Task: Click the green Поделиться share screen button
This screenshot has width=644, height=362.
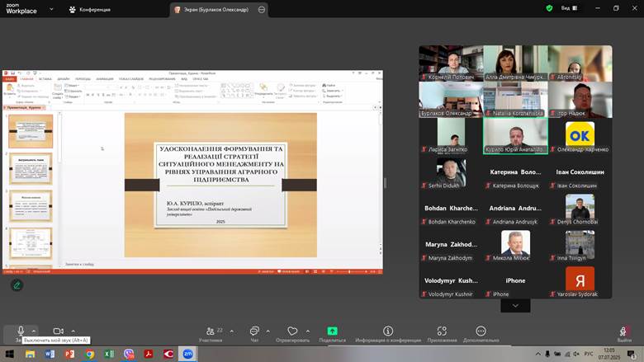Action: coord(332,331)
